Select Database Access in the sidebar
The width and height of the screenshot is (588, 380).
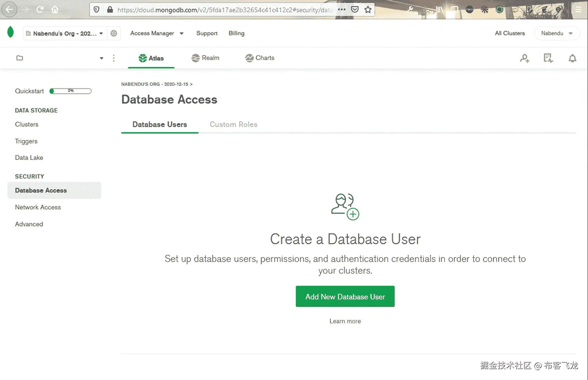click(x=54, y=190)
